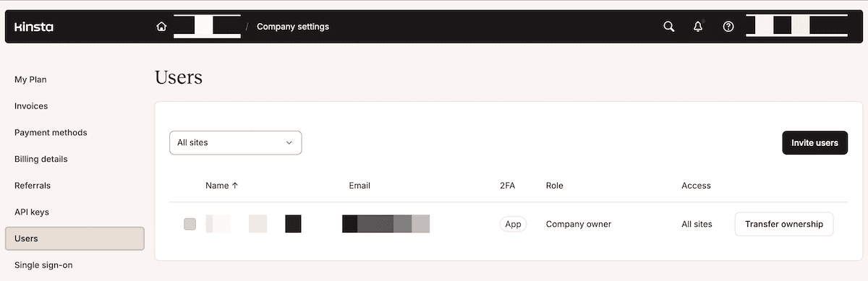Go to Payment methods
The image size is (868, 281).
pyautogui.click(x=51, y=133)
